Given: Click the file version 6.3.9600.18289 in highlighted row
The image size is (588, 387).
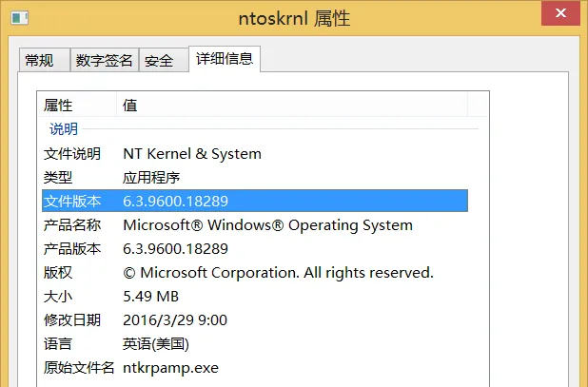Looking at the screenshot, I should point(175,202).
